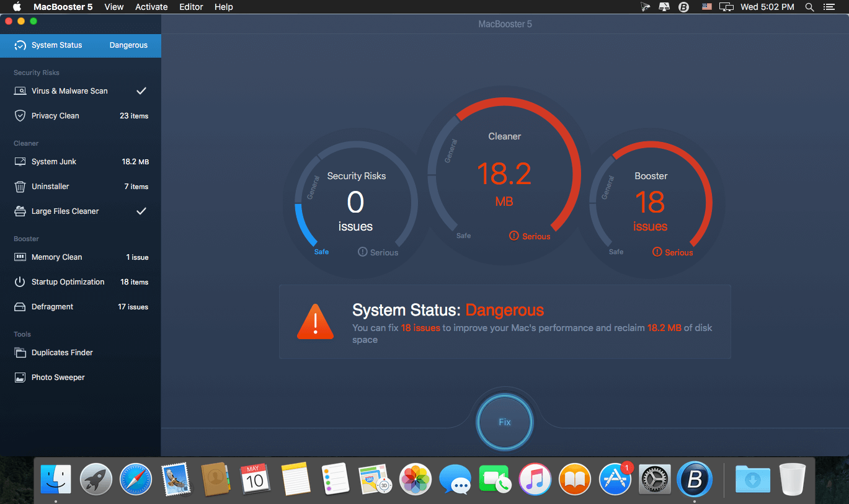849x504 pixels.
Task: Open the View menu
Action: [114, 7]
